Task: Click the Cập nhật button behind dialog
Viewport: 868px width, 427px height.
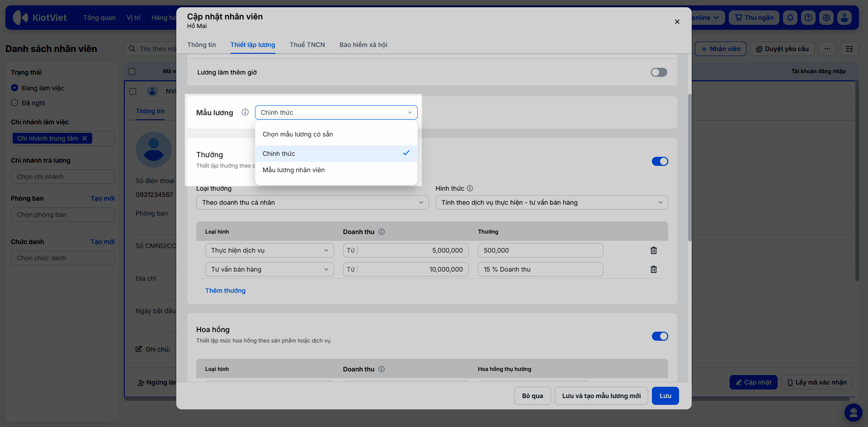Action: (754, 382)
